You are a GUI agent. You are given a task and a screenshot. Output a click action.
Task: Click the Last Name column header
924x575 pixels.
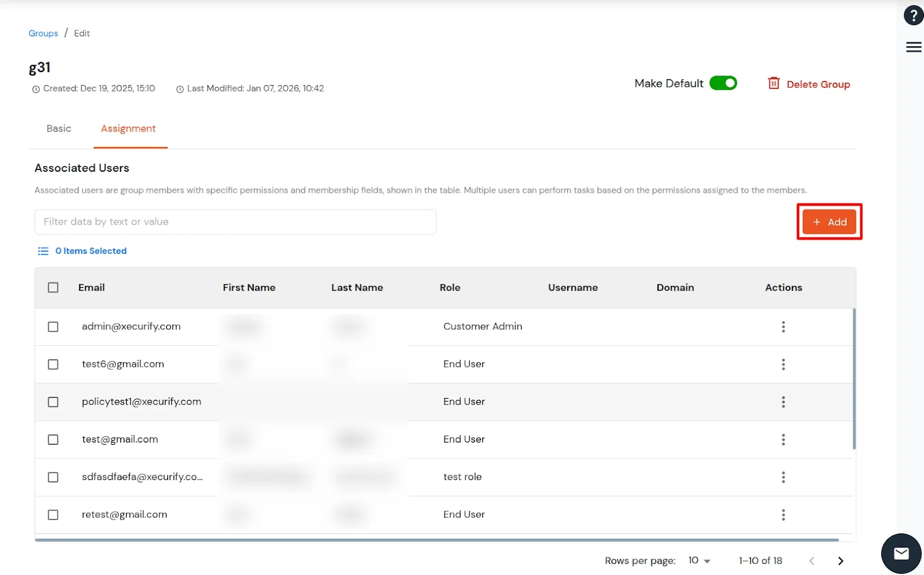pyautogui.click(x=357, y=287)
